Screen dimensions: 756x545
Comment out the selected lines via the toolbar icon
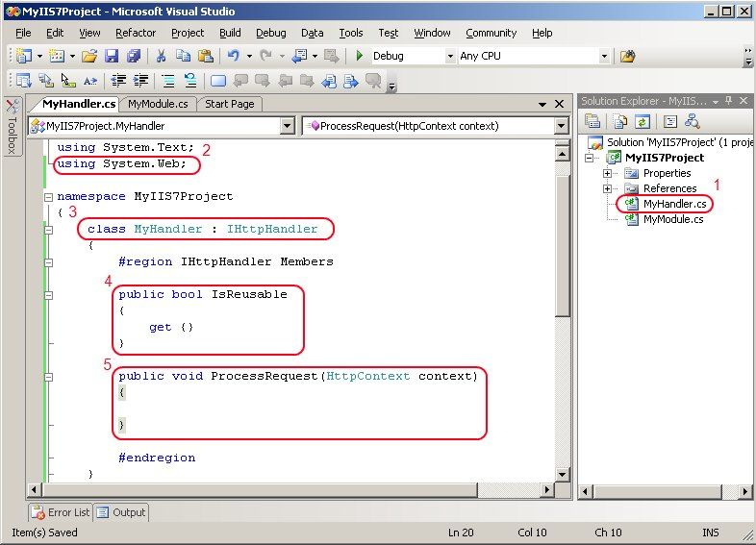167,81
